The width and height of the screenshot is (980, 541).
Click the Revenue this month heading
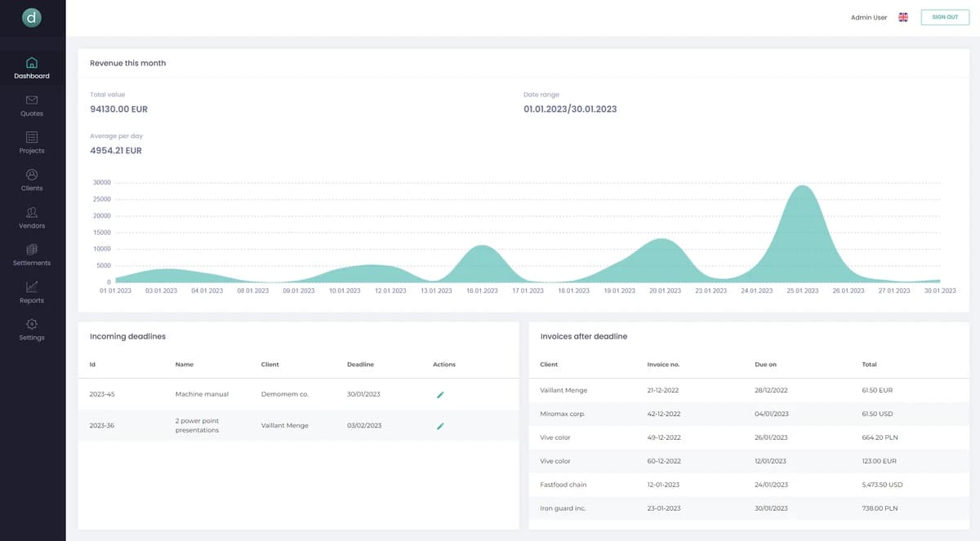[x=127, y=63]
